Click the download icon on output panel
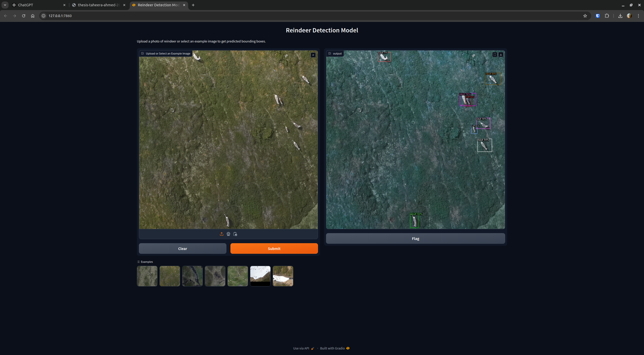Viewport: 644px width, 355px height. coord(501,55)
